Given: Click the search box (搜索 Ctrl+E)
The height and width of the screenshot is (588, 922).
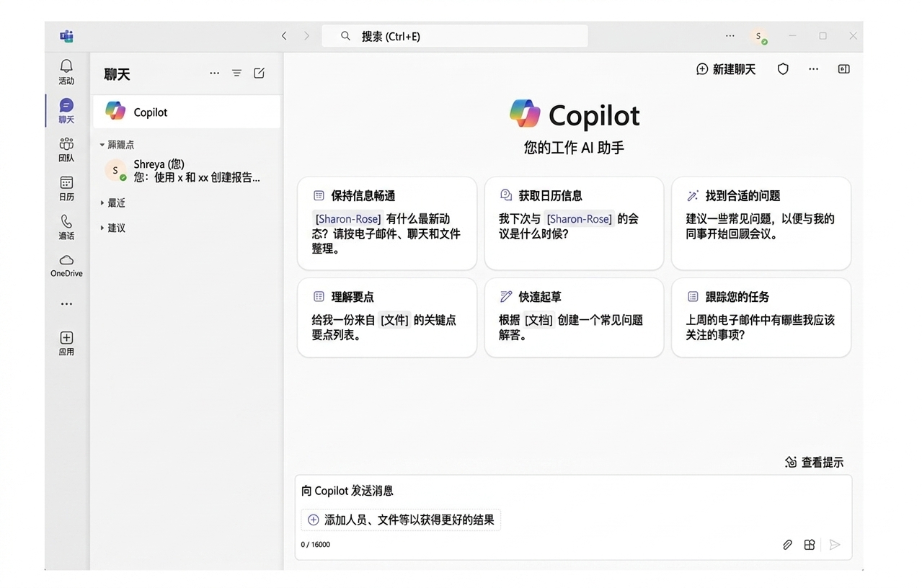Looking at the screenshot, I should 455,36.
